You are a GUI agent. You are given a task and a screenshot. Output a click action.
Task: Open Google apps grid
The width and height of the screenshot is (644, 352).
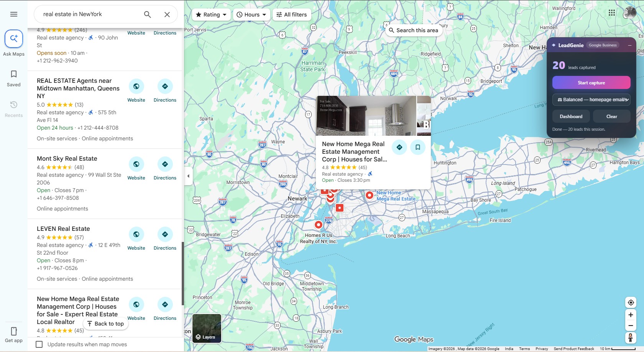point(612,13)
